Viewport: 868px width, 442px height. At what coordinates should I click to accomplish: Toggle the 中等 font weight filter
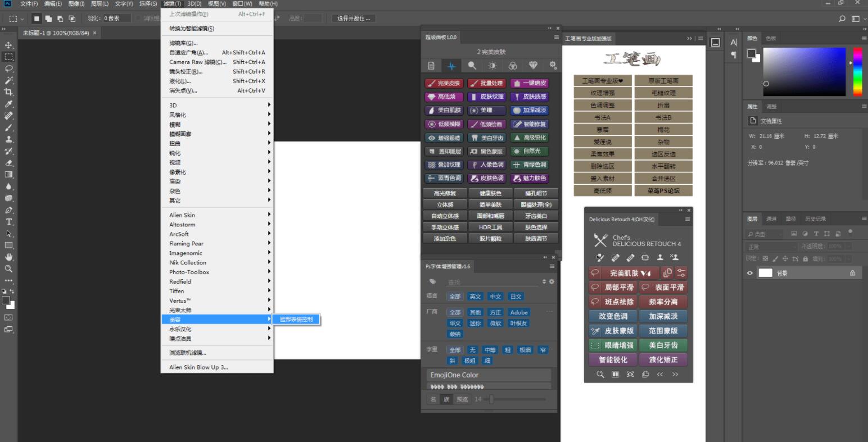pos(490,350)
